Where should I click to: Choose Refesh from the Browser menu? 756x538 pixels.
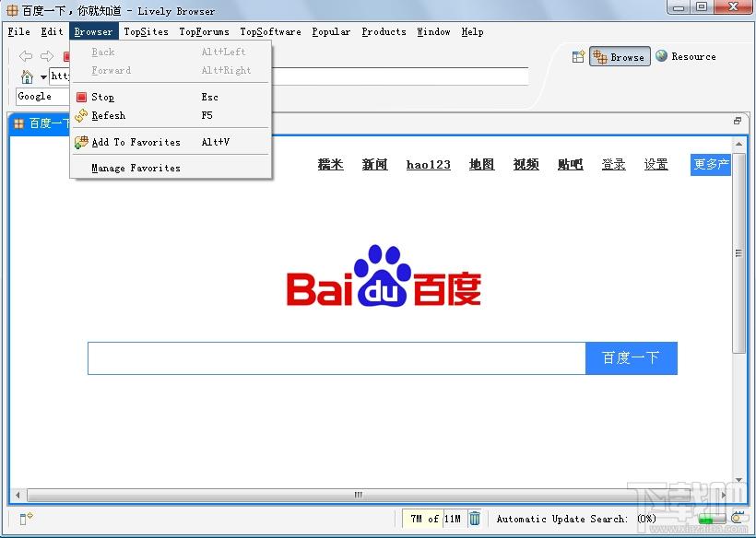[171, 115]
